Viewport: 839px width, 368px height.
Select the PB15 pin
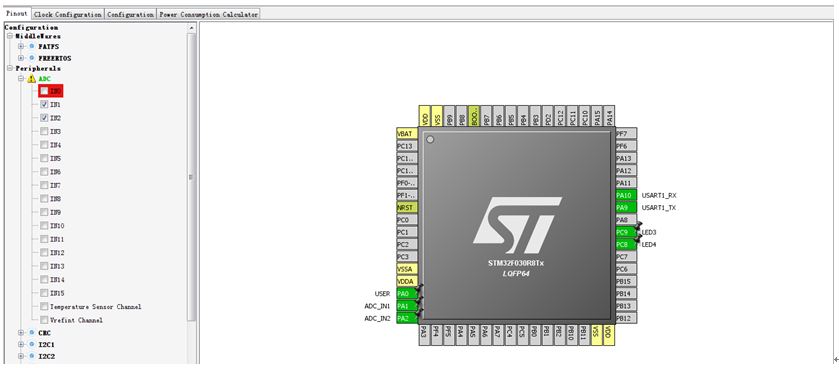click(x=626, y=281)
